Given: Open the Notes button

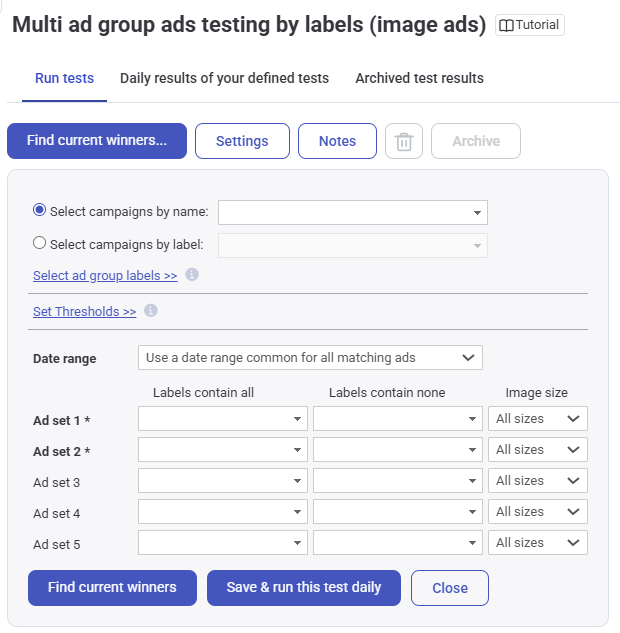Looking at the screenshot, I should click(337, 141).
